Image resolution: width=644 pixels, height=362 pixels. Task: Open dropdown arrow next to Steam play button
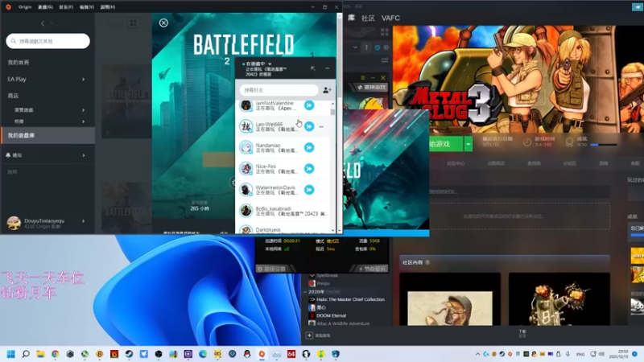468,144
